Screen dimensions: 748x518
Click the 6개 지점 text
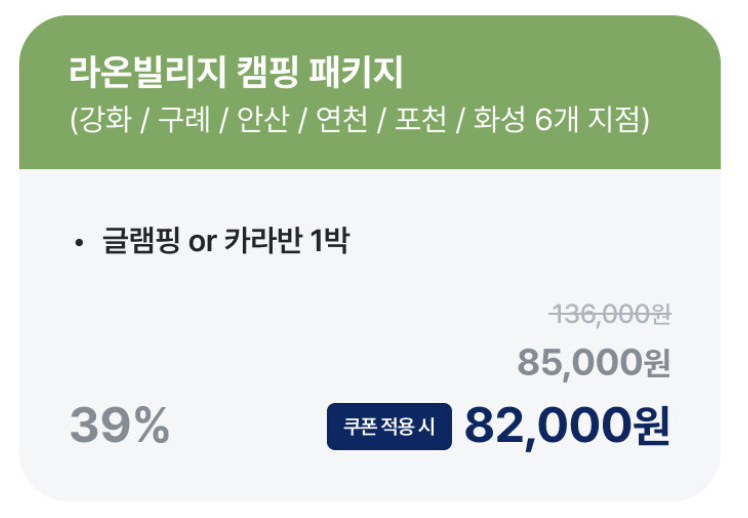(587, 119)
